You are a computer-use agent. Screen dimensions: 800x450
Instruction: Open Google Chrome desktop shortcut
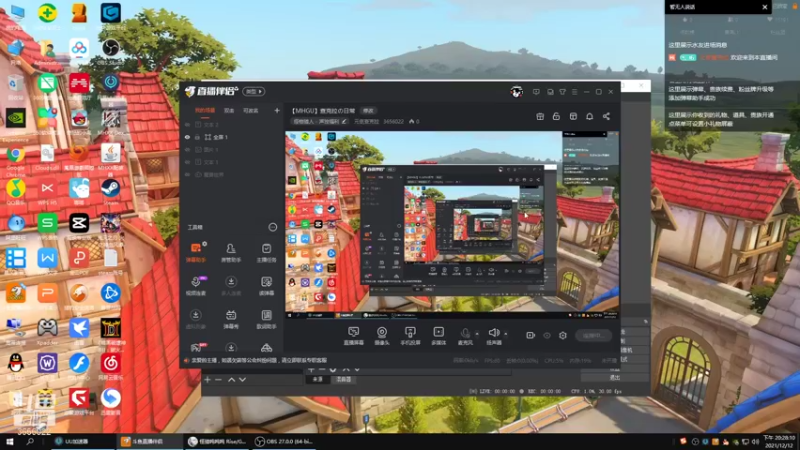(16, 159)
